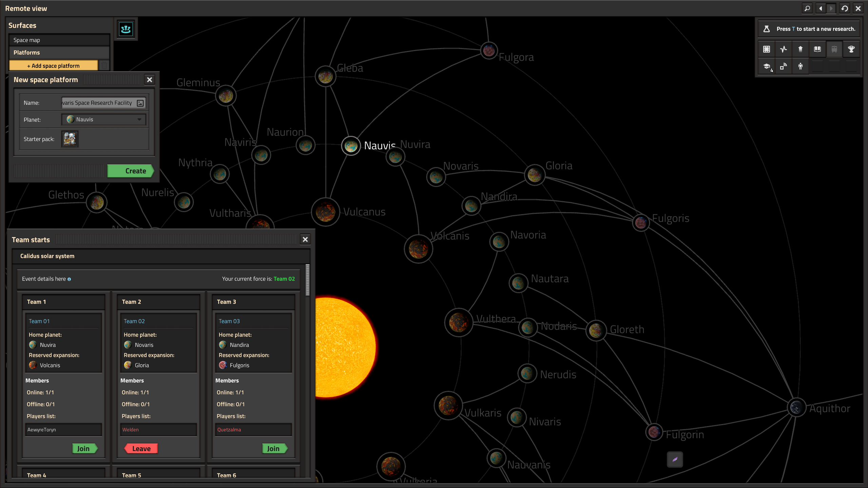This screenshot has height=488, width=868.
Task: Start research via the flask panel
Action: [809, 29]
